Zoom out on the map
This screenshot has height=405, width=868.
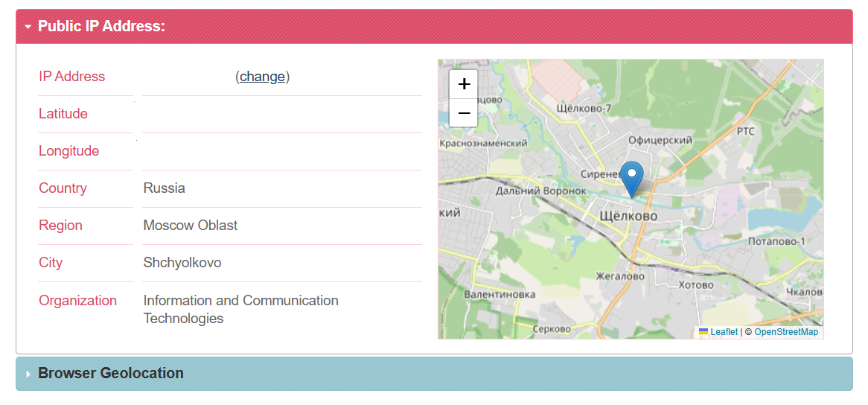pyautogui.click(x=464, y=113)
